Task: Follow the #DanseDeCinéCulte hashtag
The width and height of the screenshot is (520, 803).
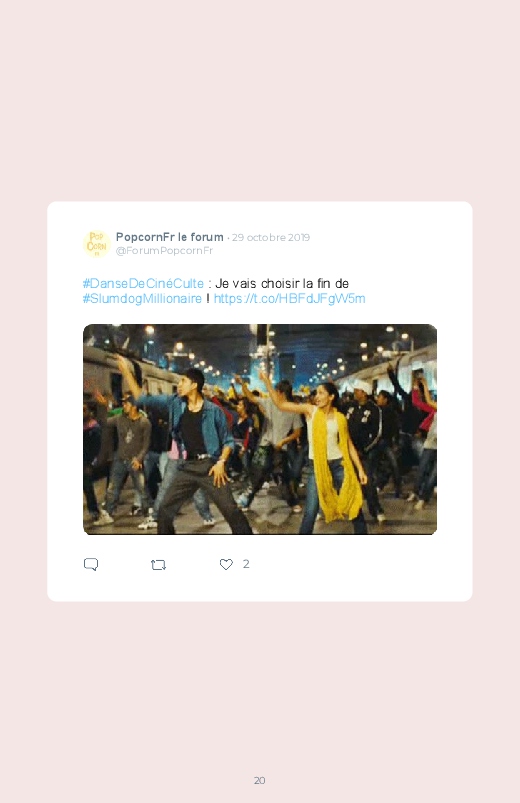Action: pyautogui.click(x=143, y=283)
